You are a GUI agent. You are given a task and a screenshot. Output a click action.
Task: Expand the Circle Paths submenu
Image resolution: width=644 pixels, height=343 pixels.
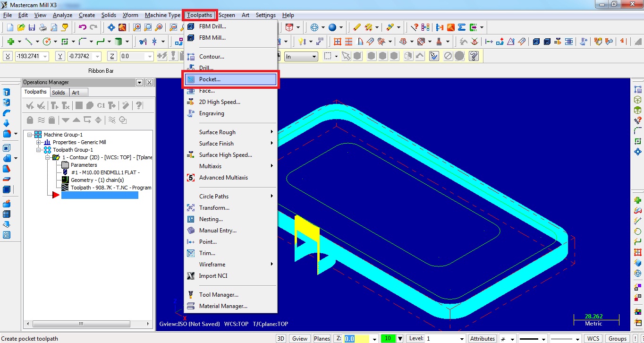tap(230, 197)
